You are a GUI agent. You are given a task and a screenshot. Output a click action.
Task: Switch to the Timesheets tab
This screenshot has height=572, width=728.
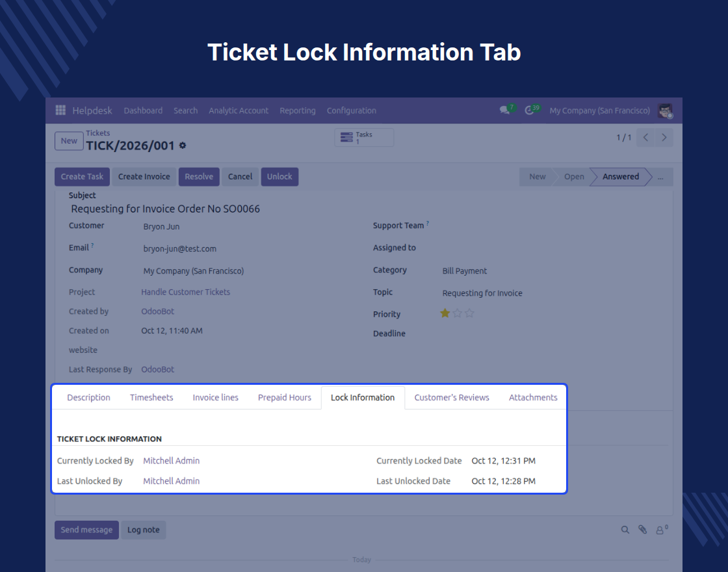151,397
